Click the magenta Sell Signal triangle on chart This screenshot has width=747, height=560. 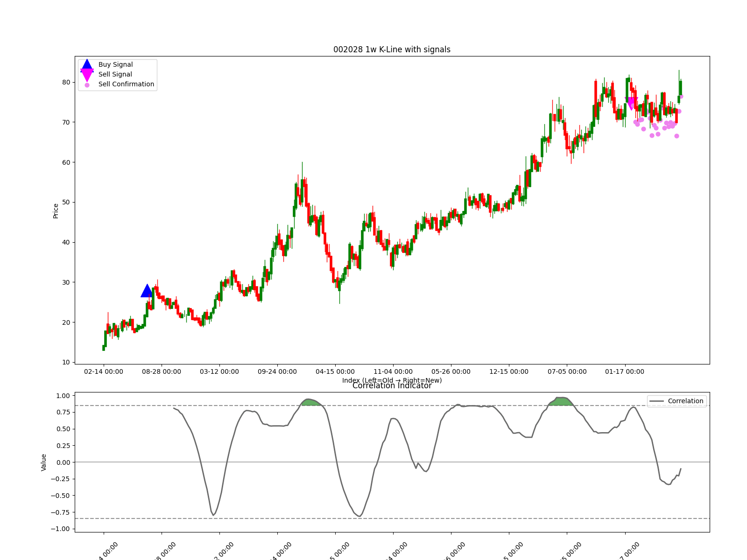[631, 104]
